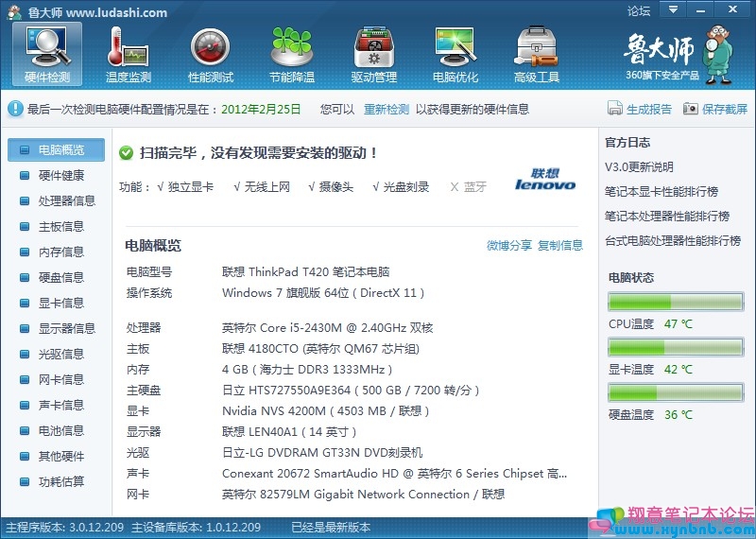Viewport: 756px width, 539px height.
Task: Click the 联想 4180CTO motherboard text
Action: pos(320,349)
